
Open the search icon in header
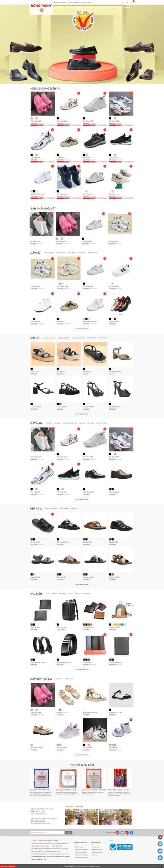[x=122, y=2]
